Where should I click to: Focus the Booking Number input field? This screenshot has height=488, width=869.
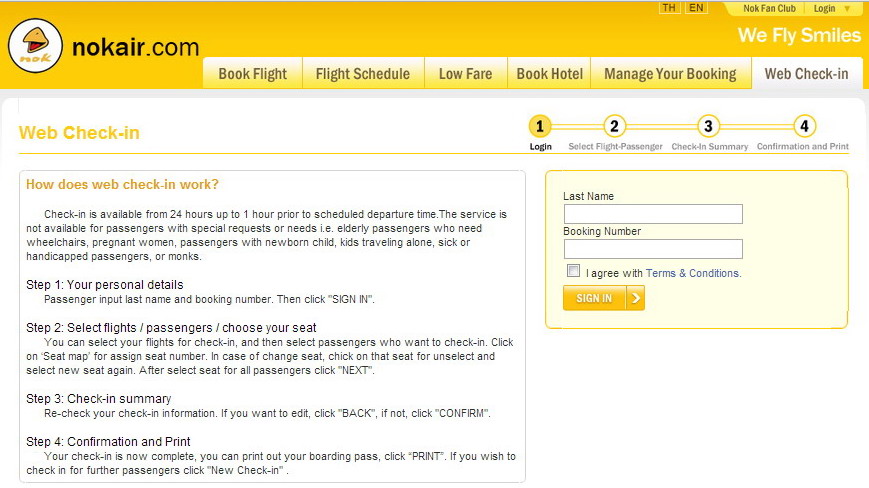click(x=653, y=249)
